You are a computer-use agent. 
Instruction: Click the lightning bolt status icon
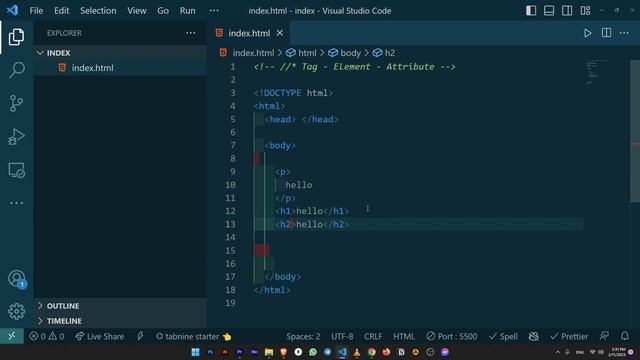click(140, 336)
